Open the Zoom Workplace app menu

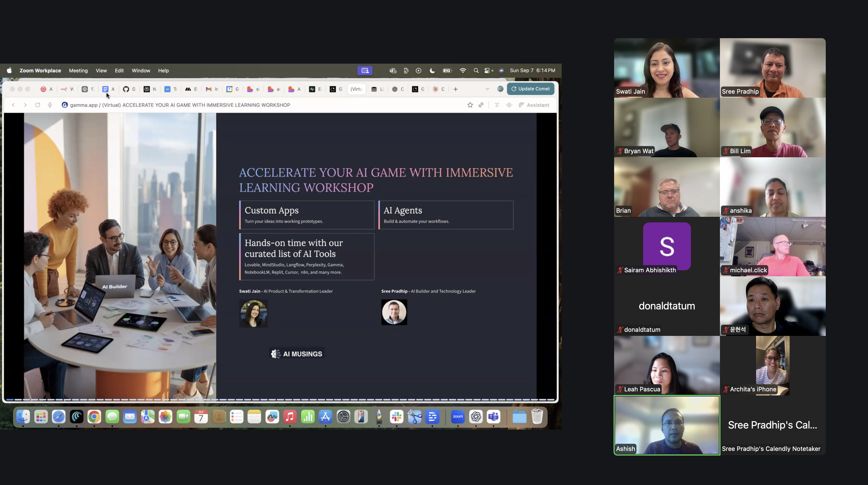tap(40, 70)
